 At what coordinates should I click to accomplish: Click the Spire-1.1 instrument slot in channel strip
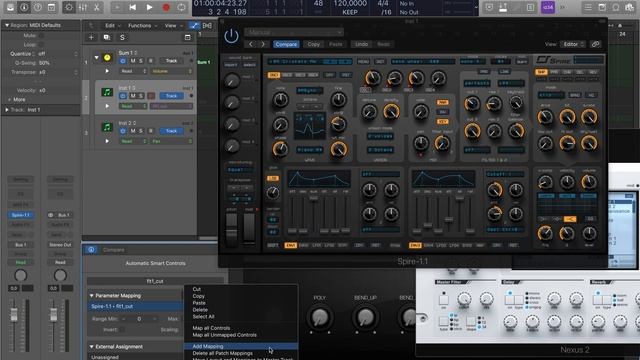(x=21, y=215)
